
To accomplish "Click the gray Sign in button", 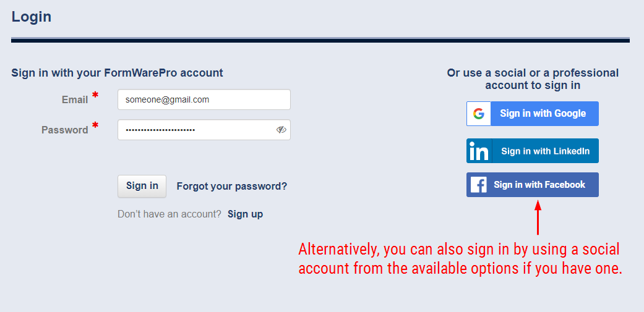I will point(142,186).
